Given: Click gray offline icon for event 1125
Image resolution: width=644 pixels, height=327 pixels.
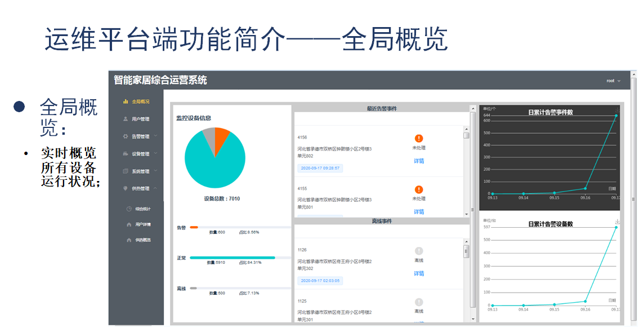Looking at the screenshot, I should [x=418, y=302].
